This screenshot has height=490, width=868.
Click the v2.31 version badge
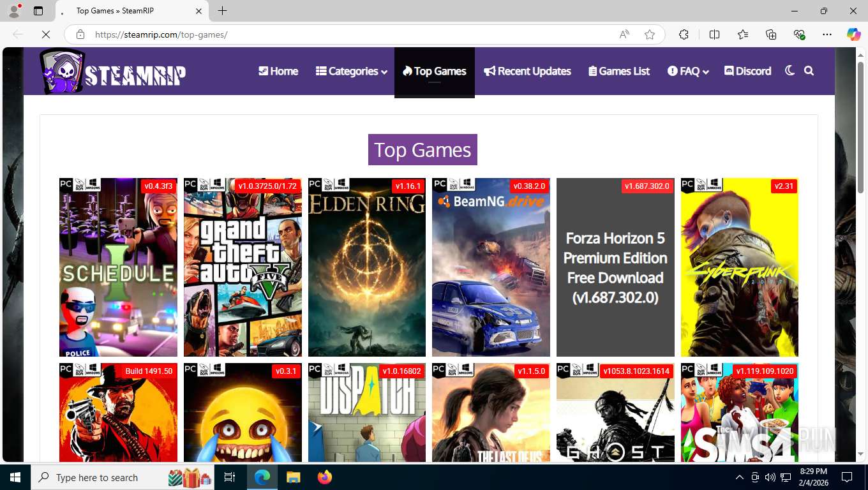click(x=784, y=186)
